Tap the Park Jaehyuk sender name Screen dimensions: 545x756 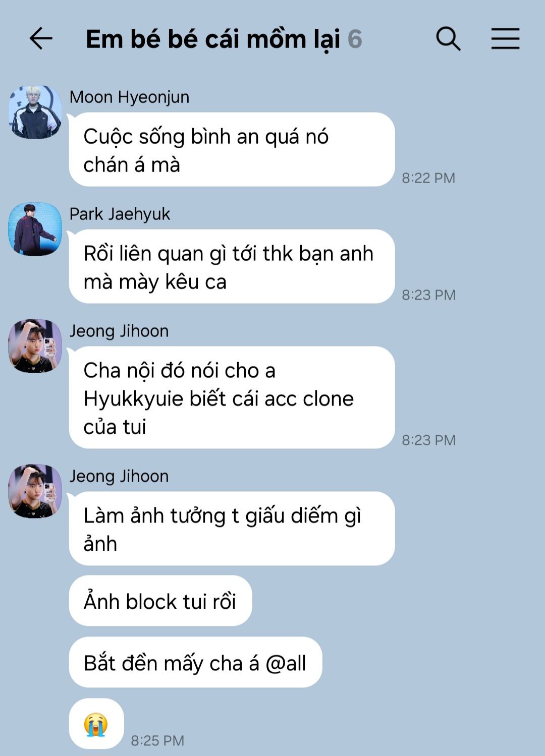click(x=120, y=214)
